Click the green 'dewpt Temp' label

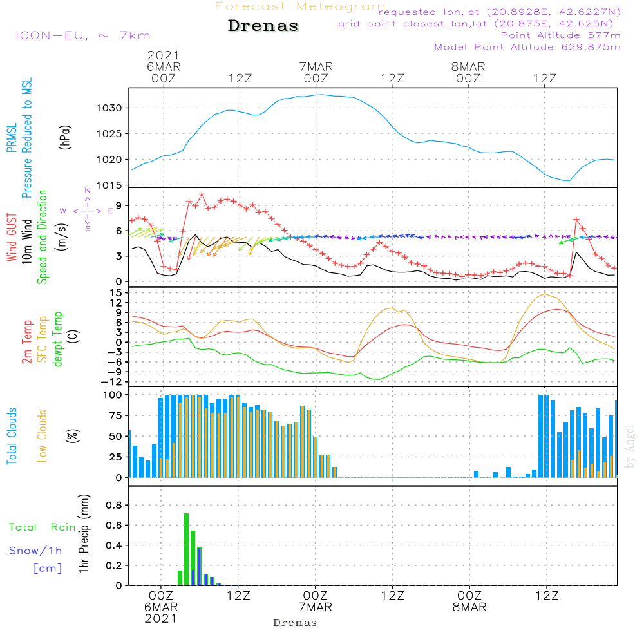click(x=57, y=339)
